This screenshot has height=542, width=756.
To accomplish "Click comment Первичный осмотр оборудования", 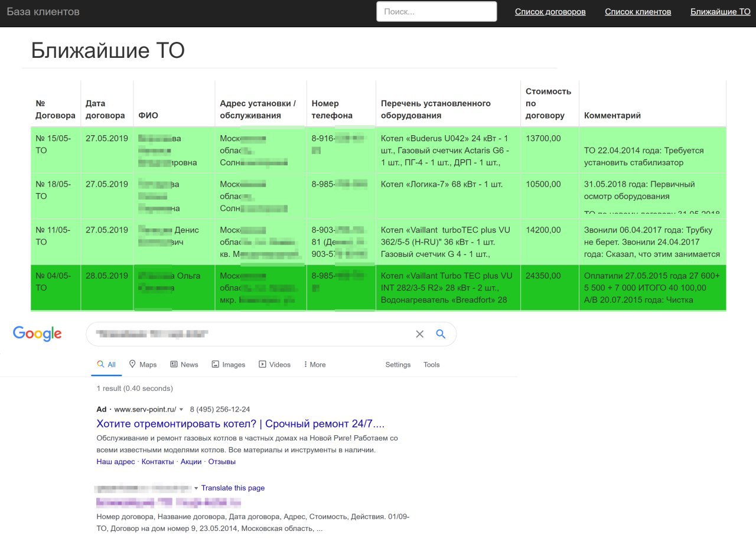I will pyautogui.click(x=653, y=196).
